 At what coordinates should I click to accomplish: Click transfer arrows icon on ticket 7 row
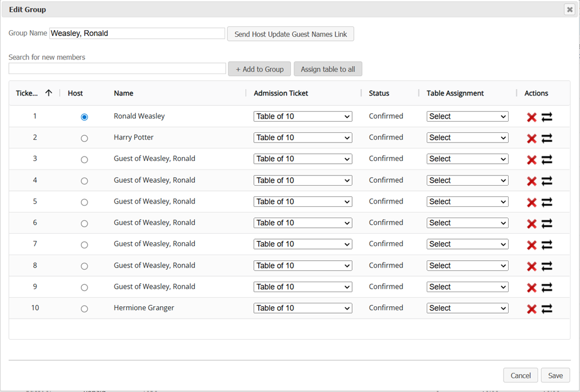pyautogui.click(x=547, y=245)
